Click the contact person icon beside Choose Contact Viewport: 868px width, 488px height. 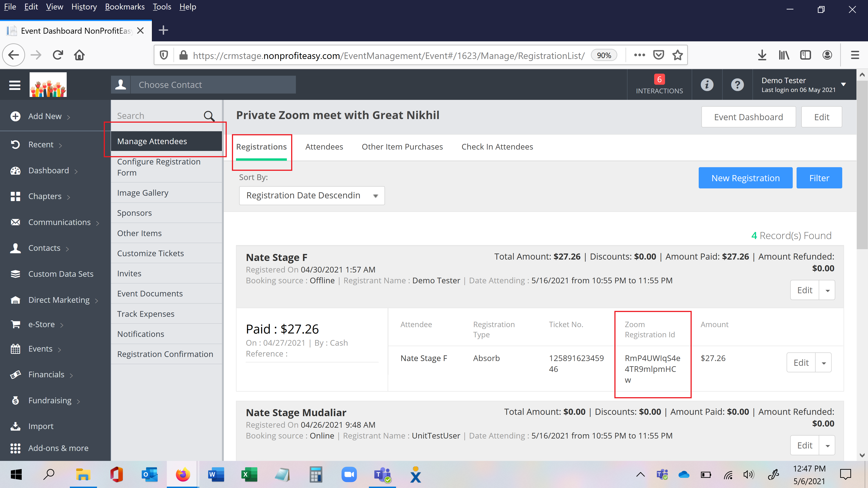[121, 84]
